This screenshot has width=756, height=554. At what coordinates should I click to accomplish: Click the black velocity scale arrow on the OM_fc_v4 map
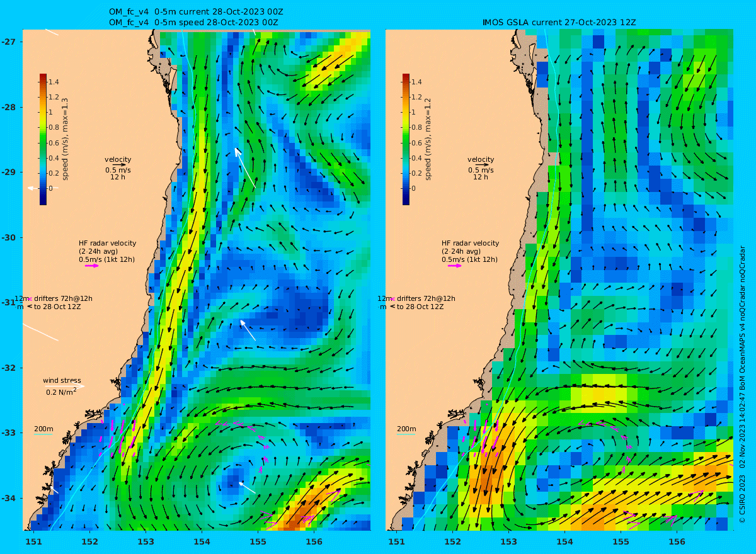[120, 165]
